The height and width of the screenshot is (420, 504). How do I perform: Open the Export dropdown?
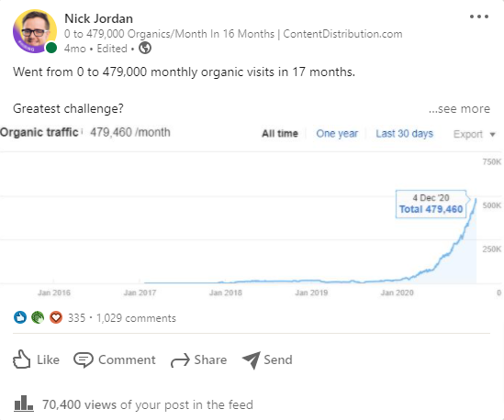474,134
